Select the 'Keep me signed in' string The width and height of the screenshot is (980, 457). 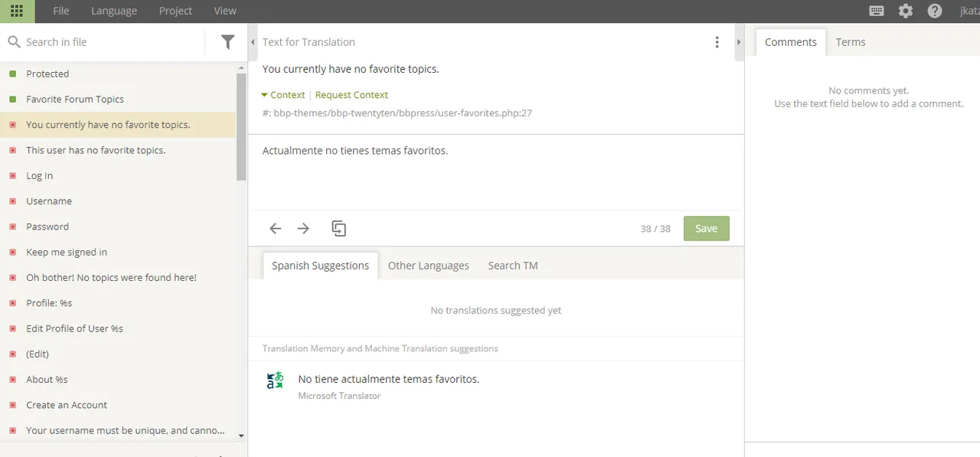click(118, 253)
